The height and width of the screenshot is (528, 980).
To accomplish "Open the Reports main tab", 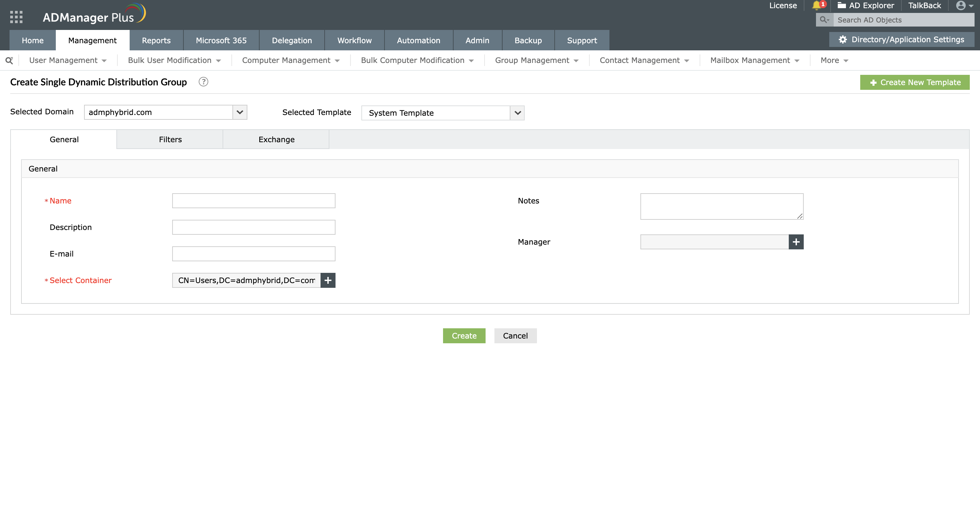I will coord(156,40).
